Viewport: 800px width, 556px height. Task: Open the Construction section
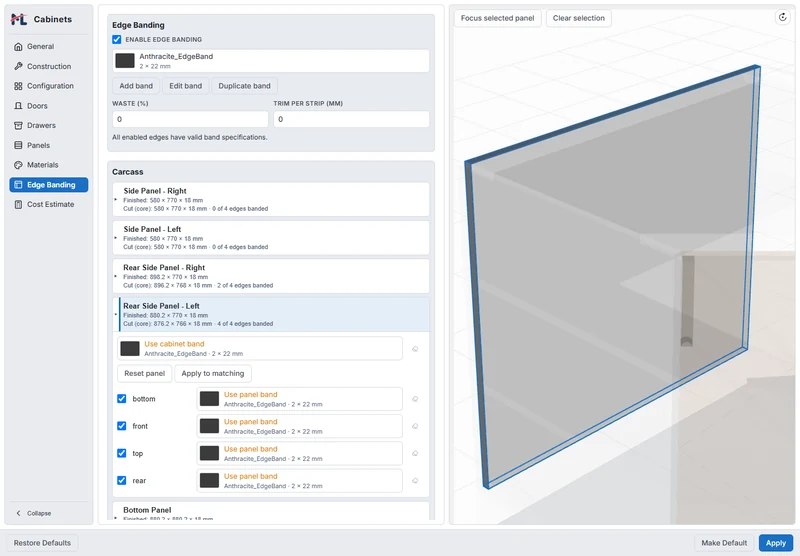(48, 66)
